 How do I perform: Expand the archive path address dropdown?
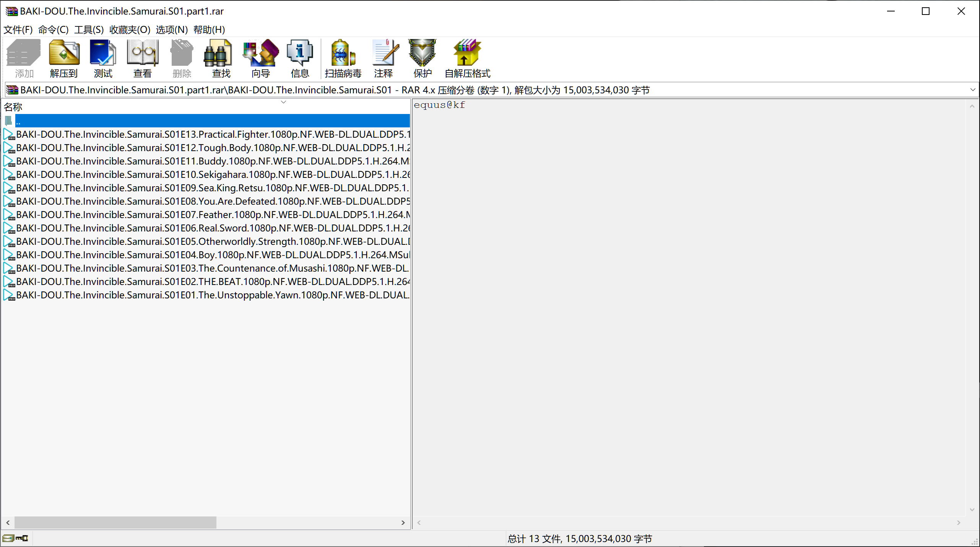(x=972, y=90)
